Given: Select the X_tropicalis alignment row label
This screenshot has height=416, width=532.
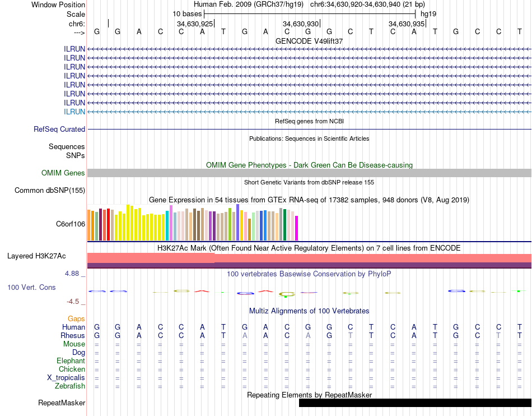Looking at the screenshot, I should click(66, 378).
